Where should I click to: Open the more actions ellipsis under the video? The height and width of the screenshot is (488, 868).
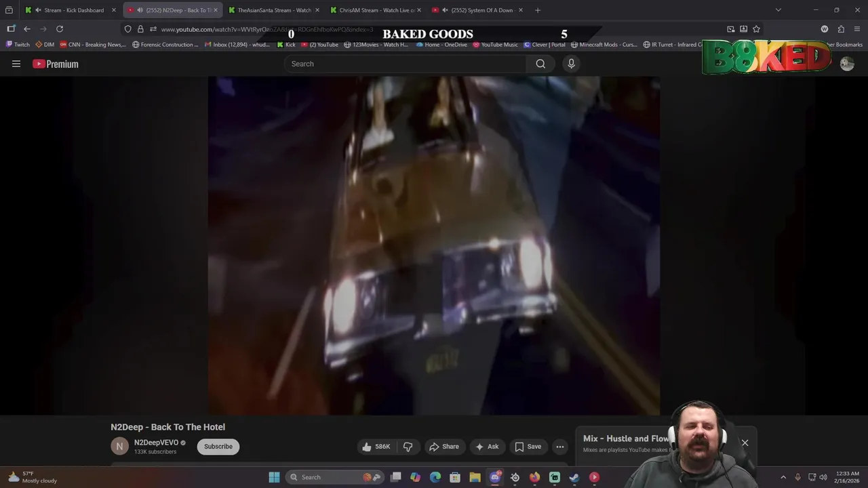pos(559,447)
